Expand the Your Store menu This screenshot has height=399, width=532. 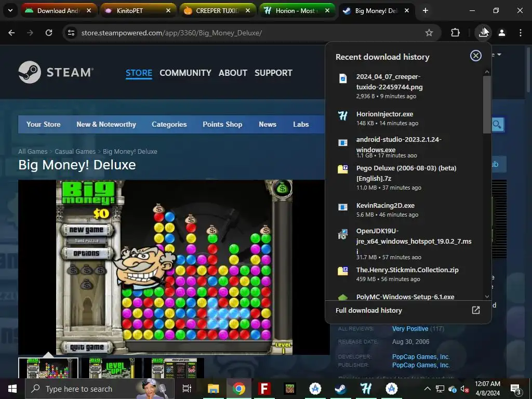tap(44, 124)
